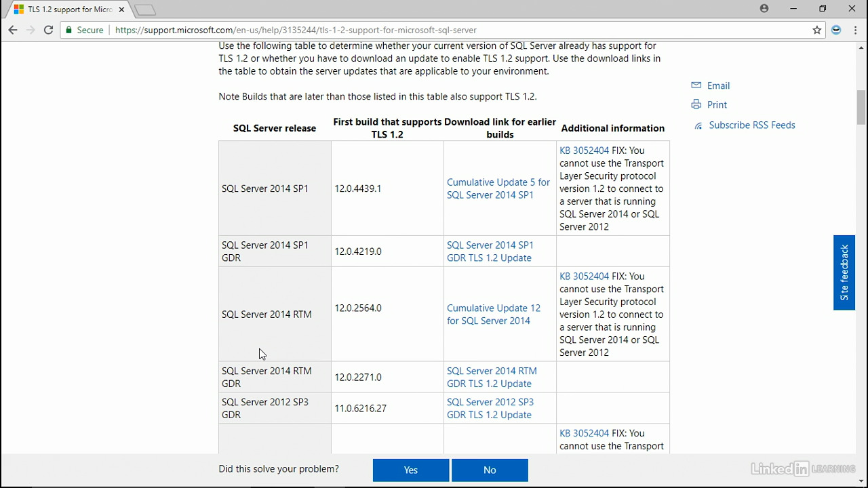
Task: Click the Email link
Action: click(718, 85)
